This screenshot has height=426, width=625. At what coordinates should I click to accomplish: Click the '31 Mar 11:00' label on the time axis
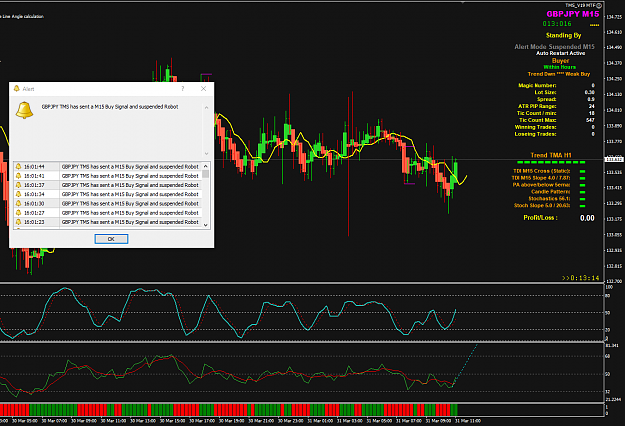tap(468, 420)
